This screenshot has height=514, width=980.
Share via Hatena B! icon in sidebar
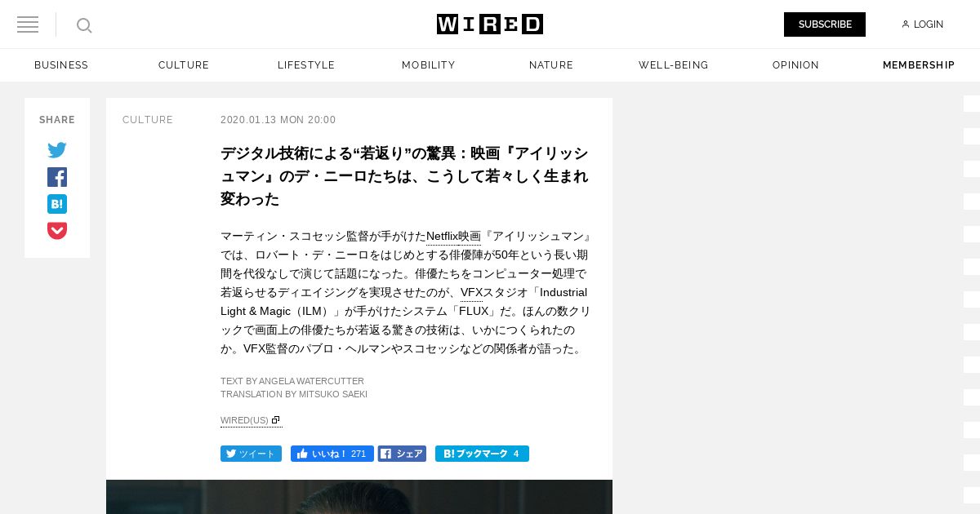(57, 204)
